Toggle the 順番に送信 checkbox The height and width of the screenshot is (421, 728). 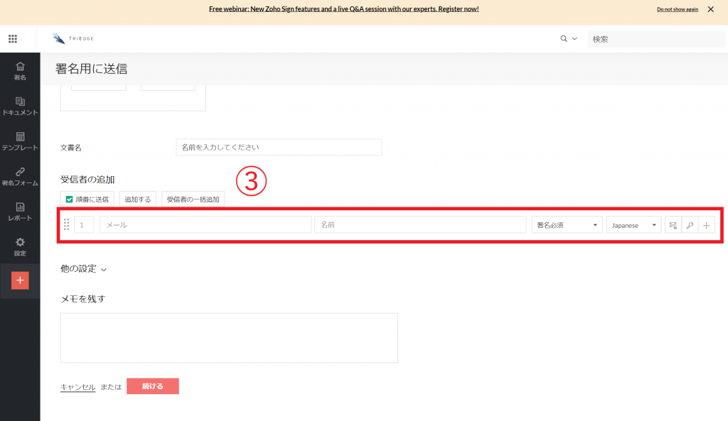(69, 199)
